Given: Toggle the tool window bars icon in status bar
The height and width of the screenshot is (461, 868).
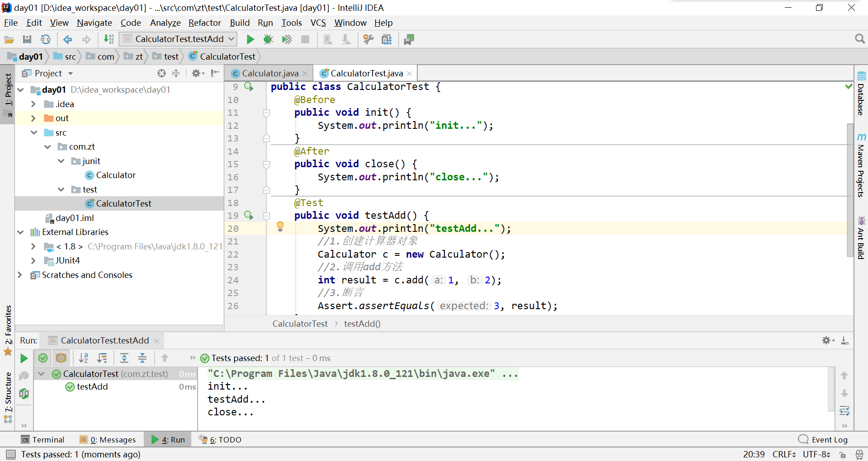Looking at the screenshot, I should (11, 455).
